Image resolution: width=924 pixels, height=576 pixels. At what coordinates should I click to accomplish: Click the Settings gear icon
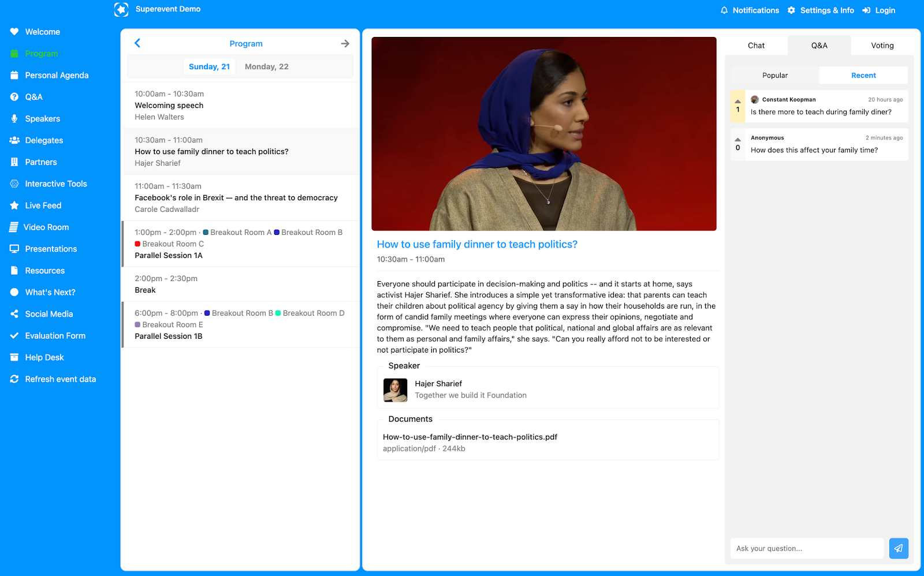tap(791, 10)
